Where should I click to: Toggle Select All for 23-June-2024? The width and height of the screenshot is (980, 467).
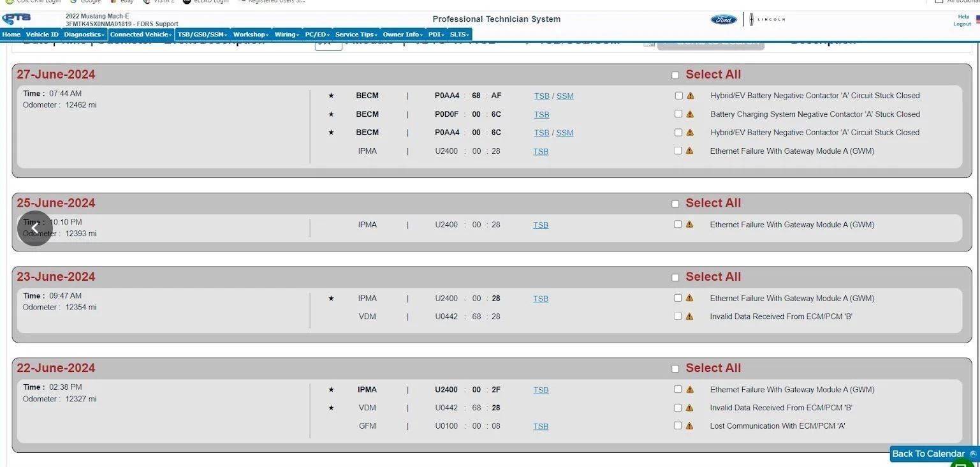[x=675, y=278]
